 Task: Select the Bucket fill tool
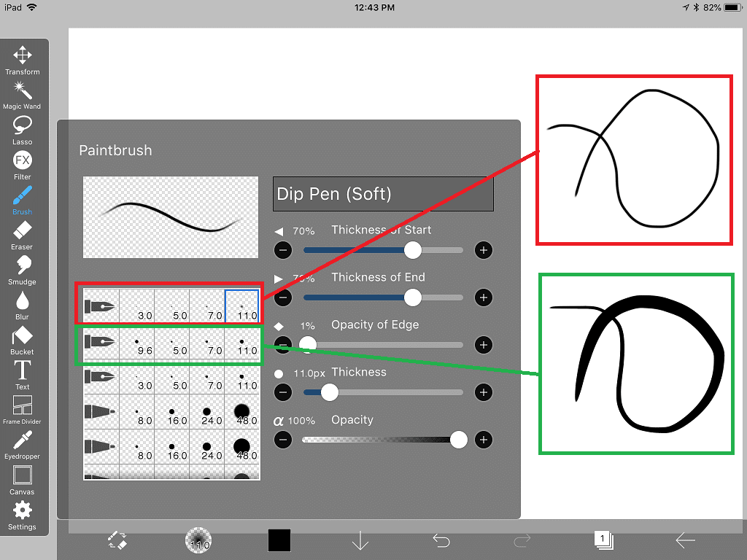pyautogui.click(x=23, y=340)
